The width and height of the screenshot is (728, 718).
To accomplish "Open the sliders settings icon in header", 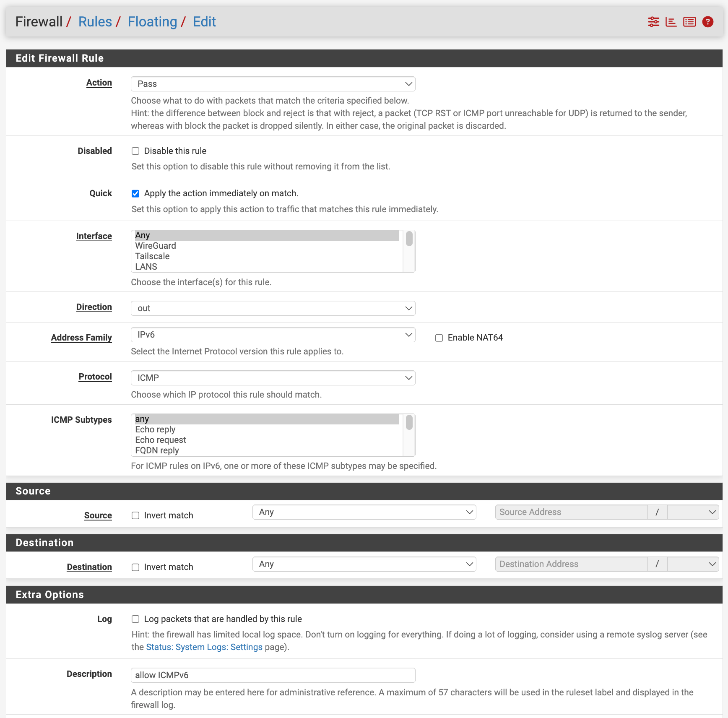I will click(653, 22).
